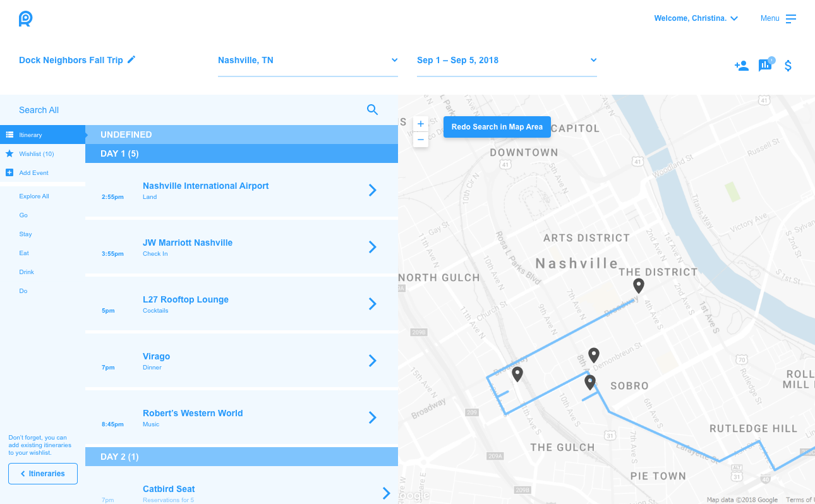This screenshot has width=815, height=504.
Task: Open Explore All category
Action: (34, 196)
